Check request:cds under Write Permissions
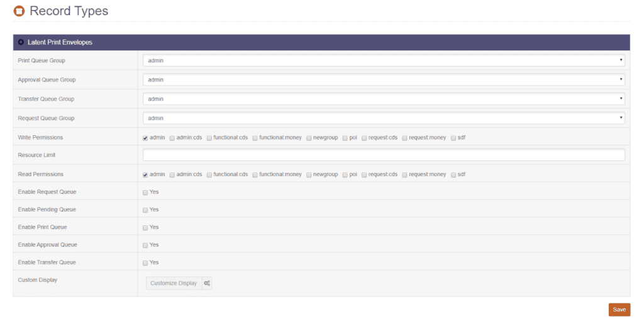This screenshot has width=644, height=321. click(x=364, y=138)
